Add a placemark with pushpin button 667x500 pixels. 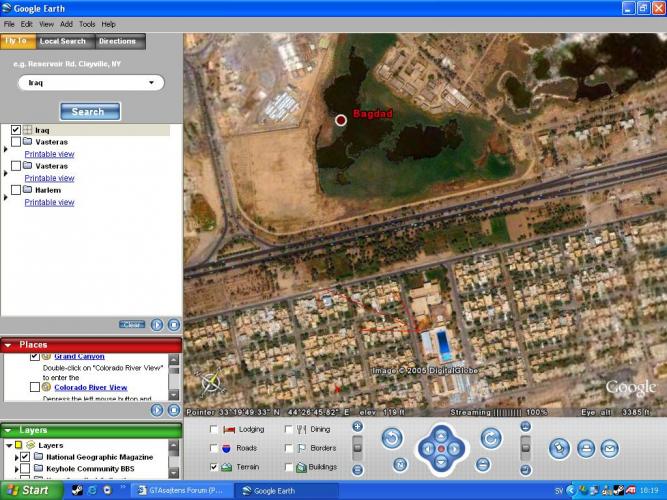pyautogui.click(x=559, y=449)
